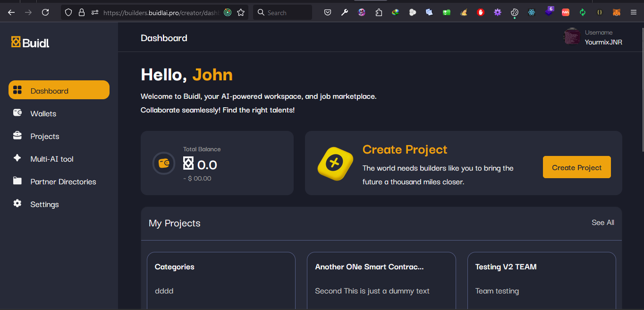Click the bookmark star in address bar
Image resolution: width=644 pixels, height=310 pixels.
pos(241,12)
